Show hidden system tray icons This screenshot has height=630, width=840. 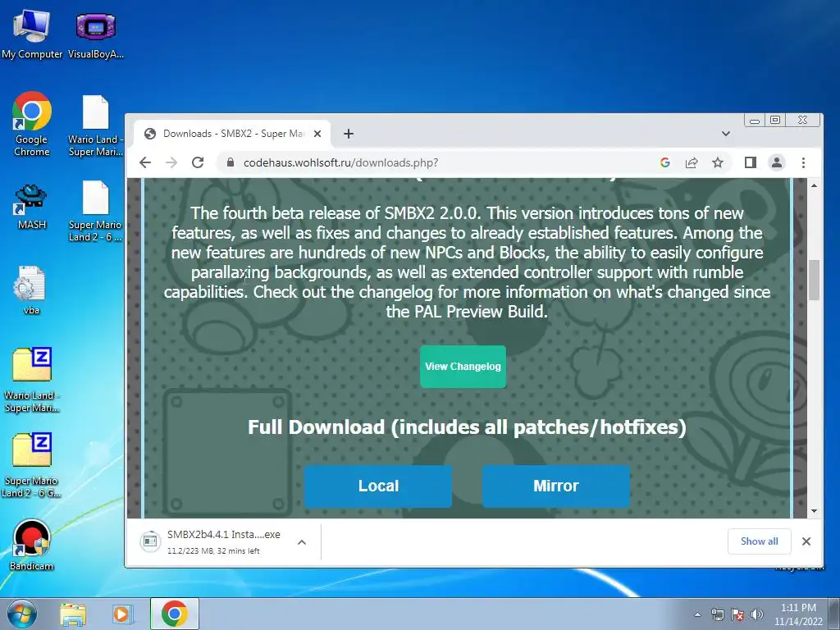(697, 614)
